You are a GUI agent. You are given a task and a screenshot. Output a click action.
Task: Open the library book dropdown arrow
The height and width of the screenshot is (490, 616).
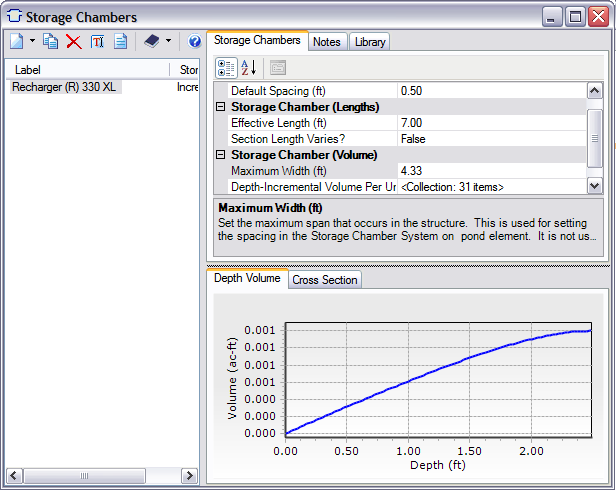169,40
